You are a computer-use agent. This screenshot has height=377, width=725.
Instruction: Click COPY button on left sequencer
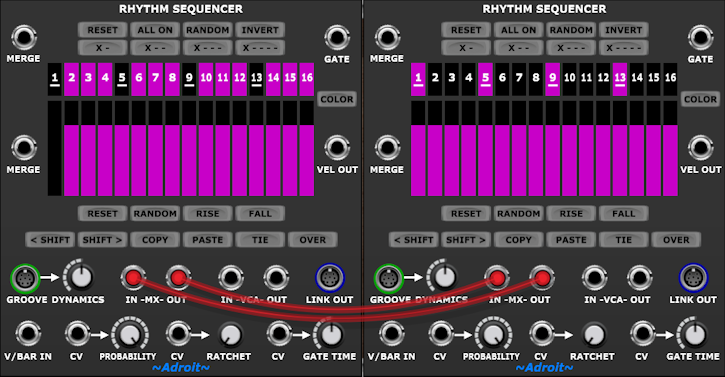tap(155, 240)
